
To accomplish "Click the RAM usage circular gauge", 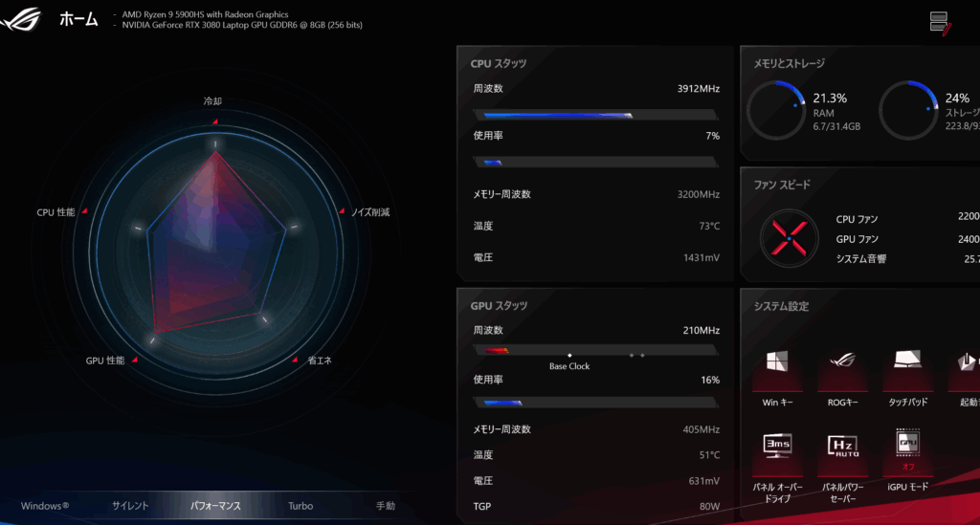I will (775, 109).
